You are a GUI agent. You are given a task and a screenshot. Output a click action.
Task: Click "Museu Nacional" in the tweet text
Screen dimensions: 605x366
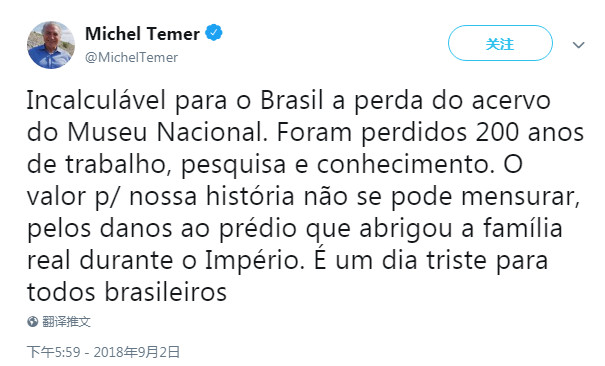(x=167, y=132)
